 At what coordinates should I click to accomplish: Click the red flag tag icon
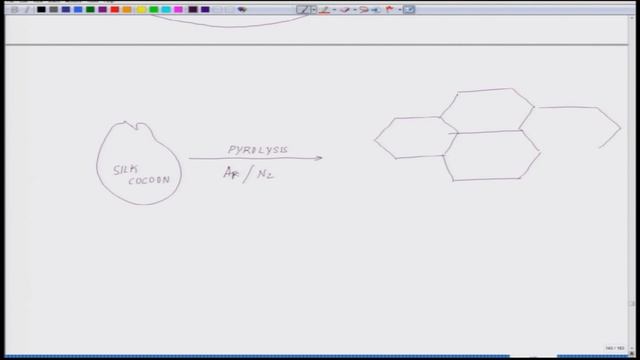(x=389, y=9)
